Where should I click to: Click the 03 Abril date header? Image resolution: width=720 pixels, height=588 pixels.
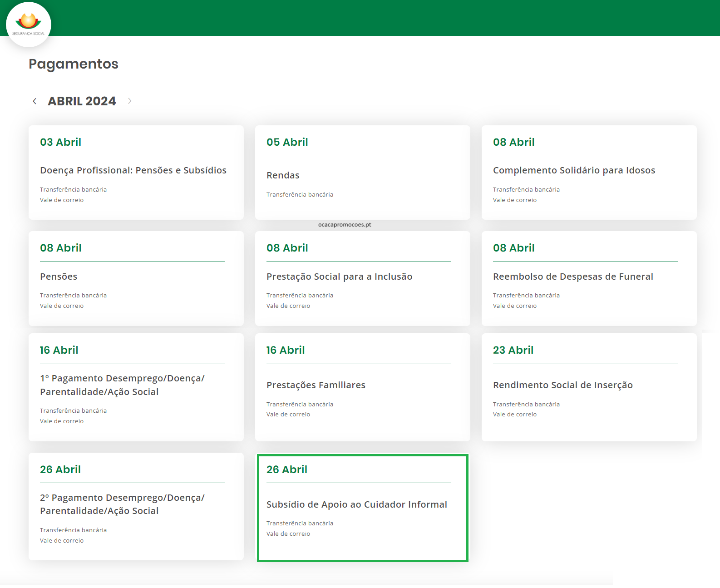[x=60, y=142]
